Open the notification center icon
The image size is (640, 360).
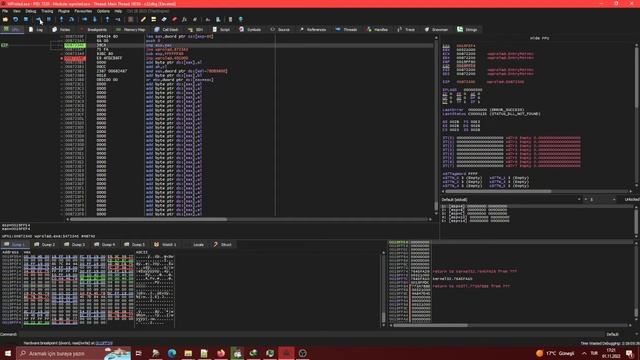630,353
